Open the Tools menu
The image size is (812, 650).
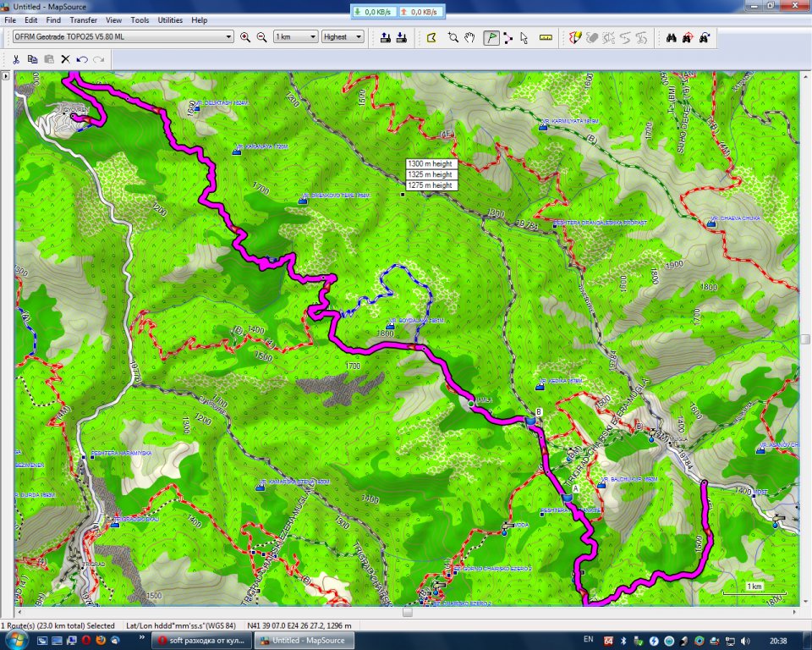140,20
